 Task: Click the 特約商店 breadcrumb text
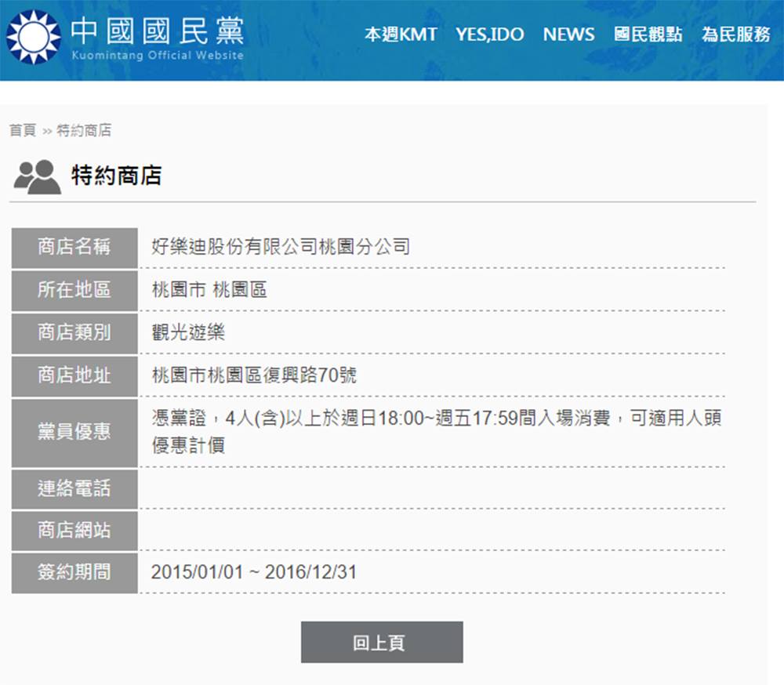[84, 130]
